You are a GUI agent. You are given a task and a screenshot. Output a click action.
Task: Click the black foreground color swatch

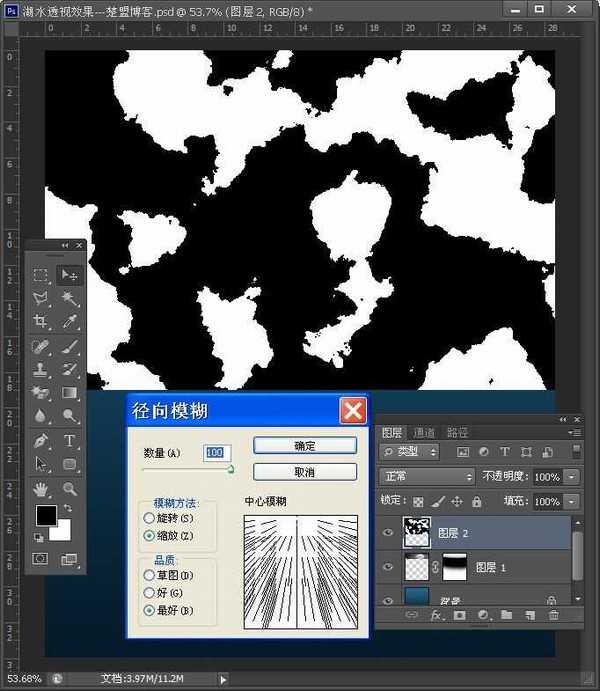(46, 515)
